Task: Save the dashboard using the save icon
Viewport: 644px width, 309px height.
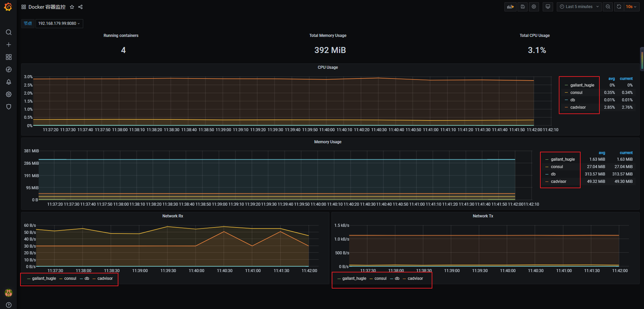Action: pos(522,7)
